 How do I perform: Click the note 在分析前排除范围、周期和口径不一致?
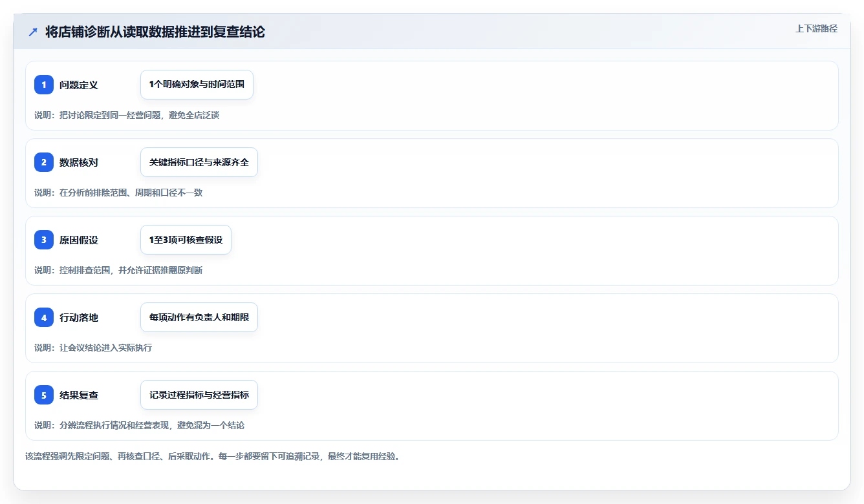click(x=118, y=193)
